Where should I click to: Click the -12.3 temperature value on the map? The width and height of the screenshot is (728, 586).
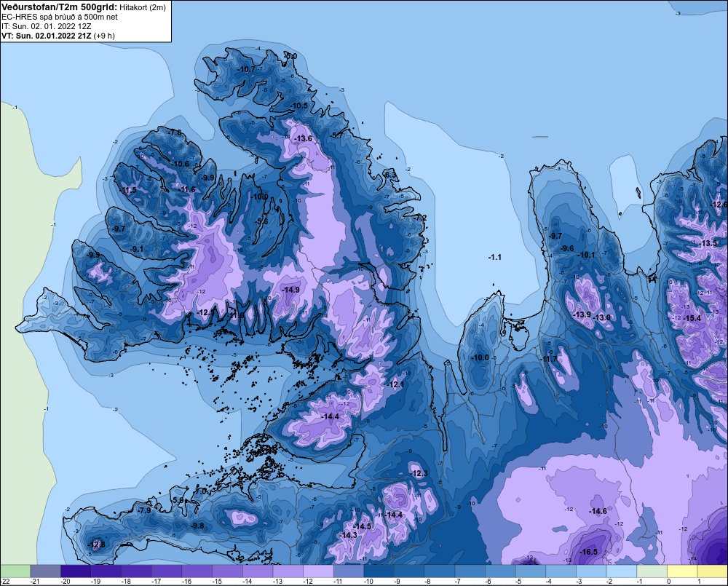click(x=419, y=474)
